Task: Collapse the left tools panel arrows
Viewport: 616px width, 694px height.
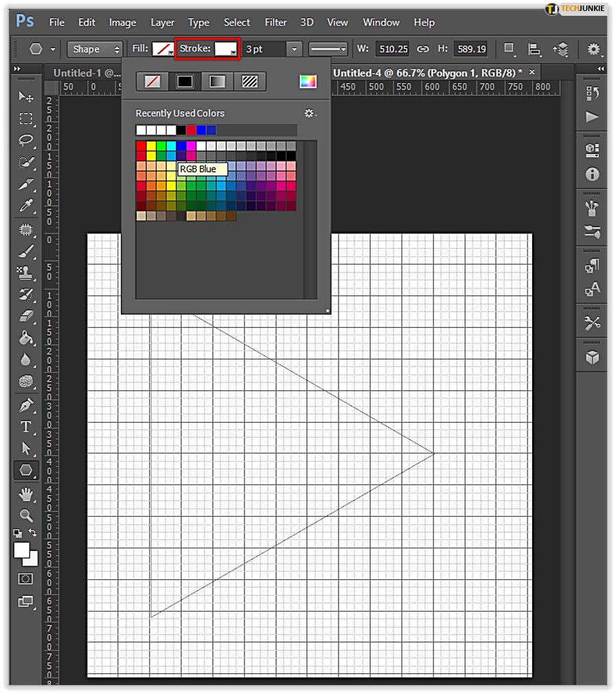Action: tap(17, 69)
